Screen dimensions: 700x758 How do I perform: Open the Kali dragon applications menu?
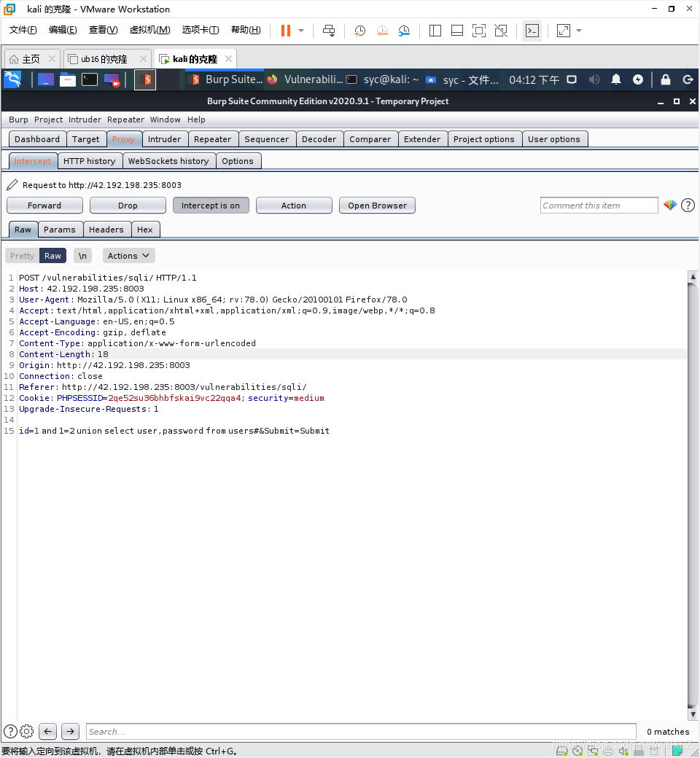point(13,79)
